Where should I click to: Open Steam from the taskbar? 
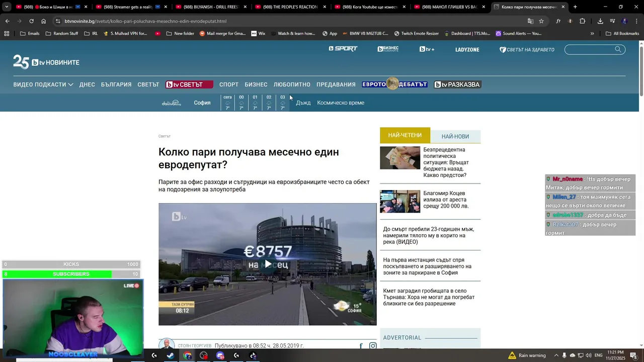[x=171, y=355]
